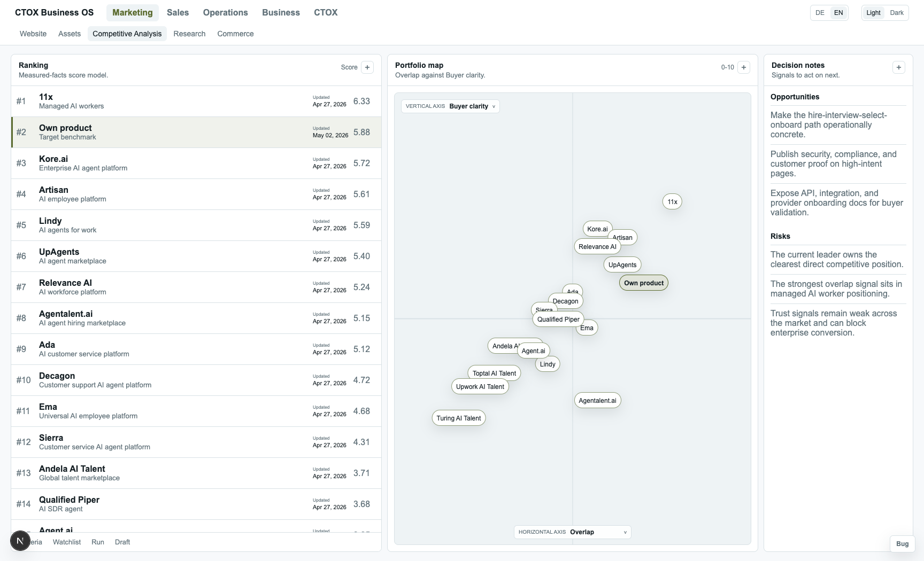Viewport: 924px width, 561px height.
Task: Select the Sierra ranking row
Action: 196,442
